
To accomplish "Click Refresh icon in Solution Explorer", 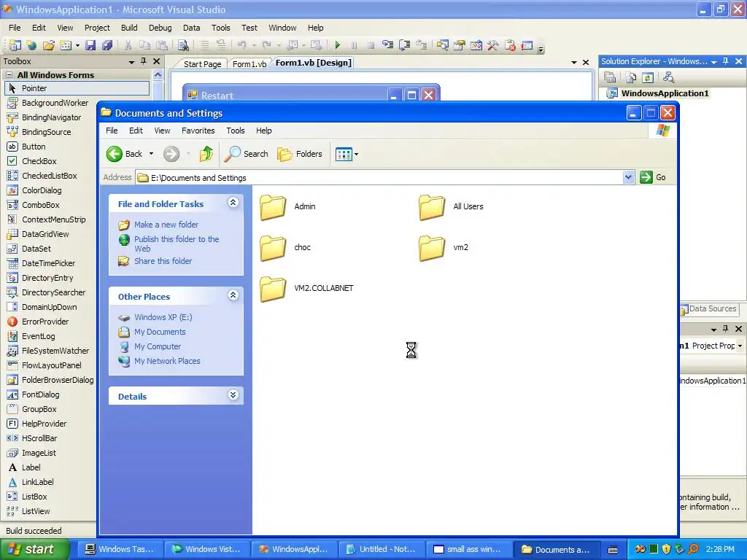I will [x=648, y=77].
